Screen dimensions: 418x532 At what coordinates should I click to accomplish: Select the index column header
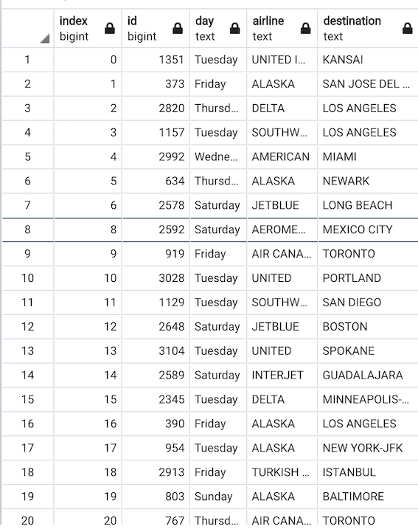88,29
